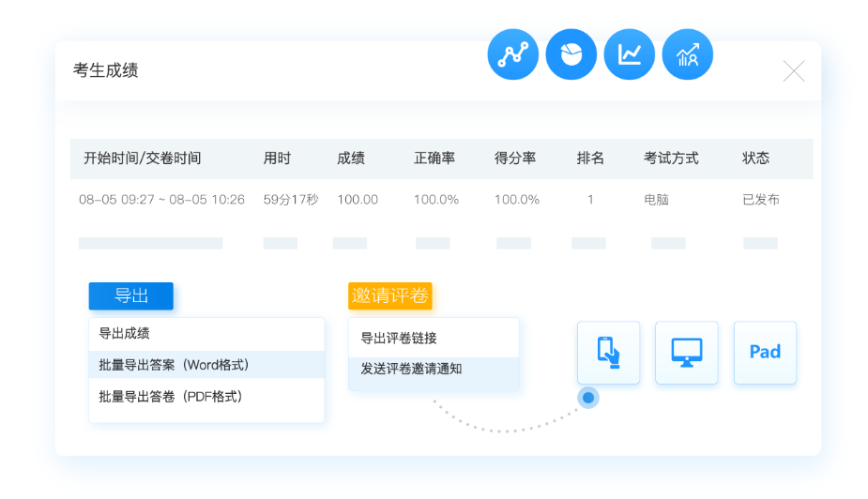This screenshot has height=499, width=868.
Task: Select 导出评卷链接 menu item
Action: click(x=399, y=338)
